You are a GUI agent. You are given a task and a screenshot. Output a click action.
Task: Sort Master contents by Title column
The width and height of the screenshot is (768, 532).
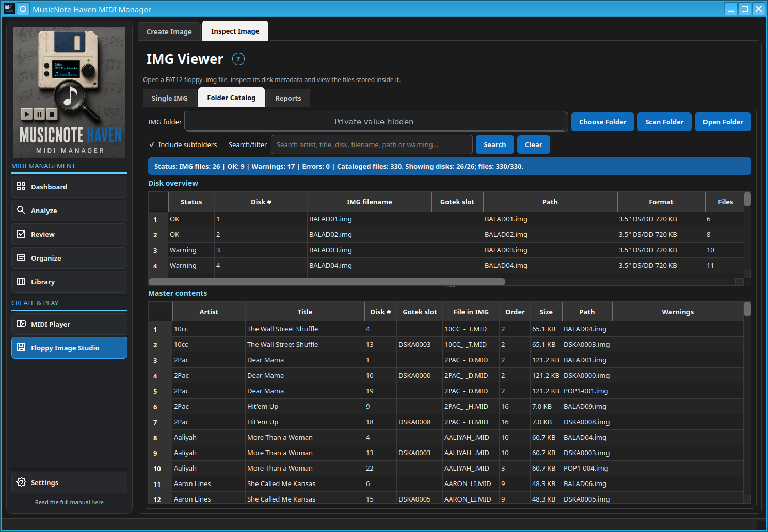(x=305, y=312)
